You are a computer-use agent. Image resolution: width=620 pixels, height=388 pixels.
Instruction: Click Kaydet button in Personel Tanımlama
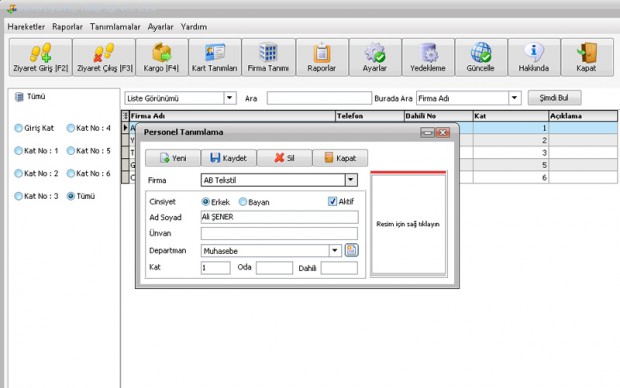229,158
